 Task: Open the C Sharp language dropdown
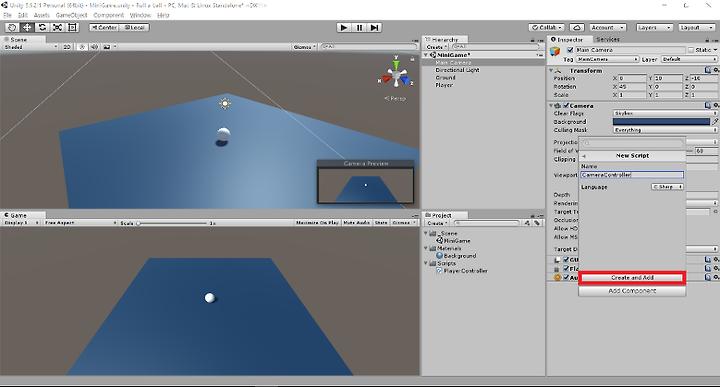tap(668, 187)
